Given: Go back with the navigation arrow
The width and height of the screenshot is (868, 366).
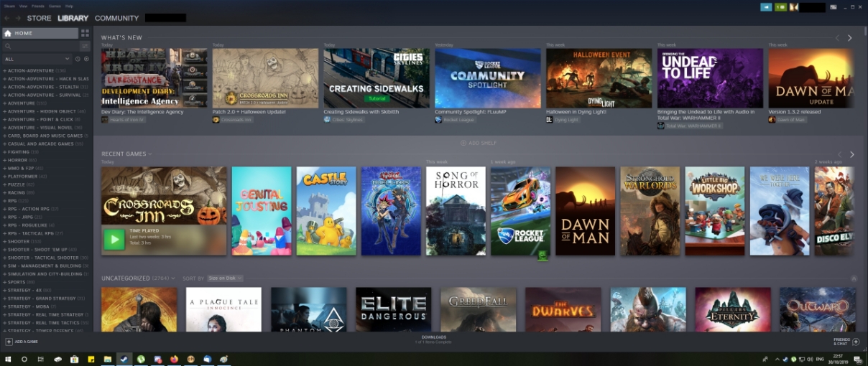Looking at the screenshot, I should coord(7,18).
